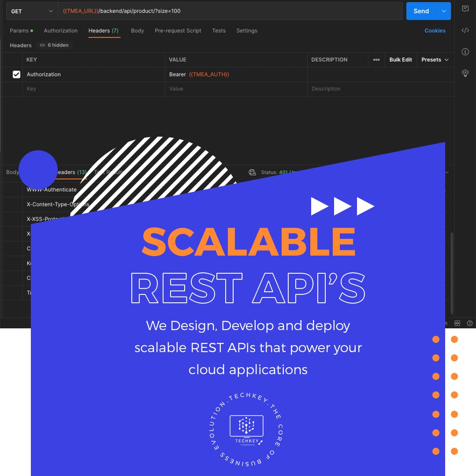Open the GET method dropdown
This screenshot has width=476, height=476.
click(x=32, y=11)
